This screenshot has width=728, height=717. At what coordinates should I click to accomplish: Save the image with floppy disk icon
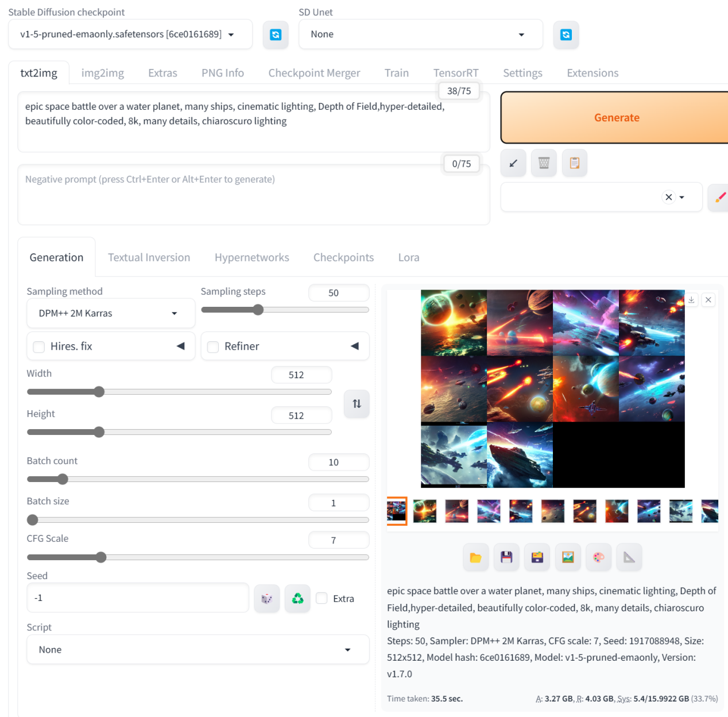coord(506,557)
